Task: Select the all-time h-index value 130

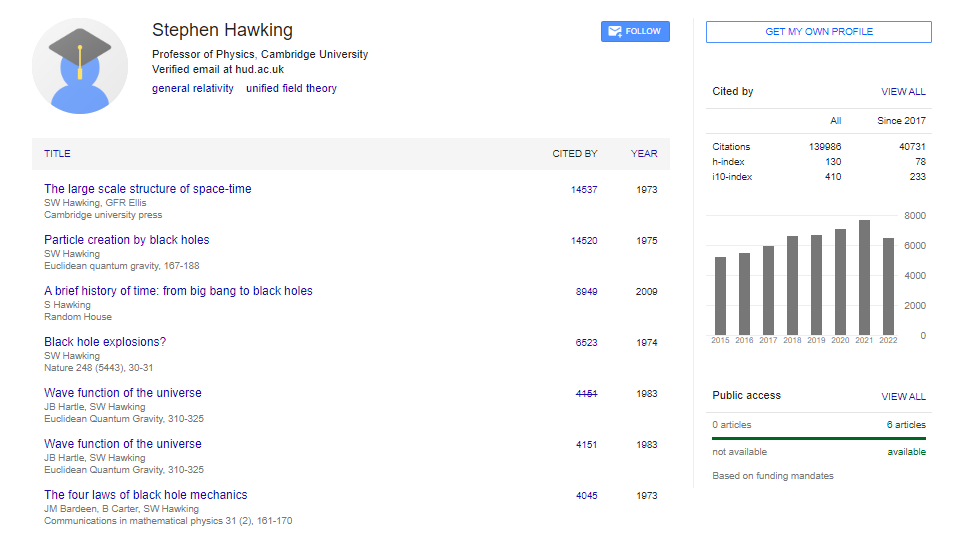Action: 833,162
